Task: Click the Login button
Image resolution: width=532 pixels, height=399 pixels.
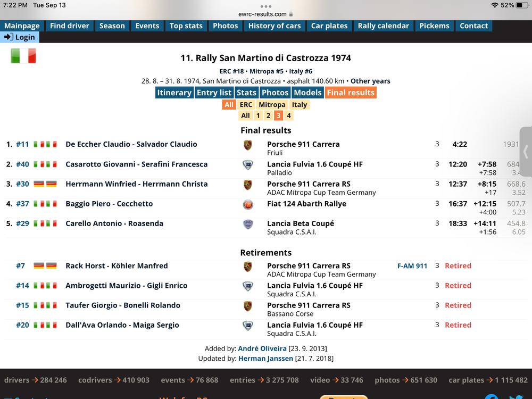Action: 20,37
